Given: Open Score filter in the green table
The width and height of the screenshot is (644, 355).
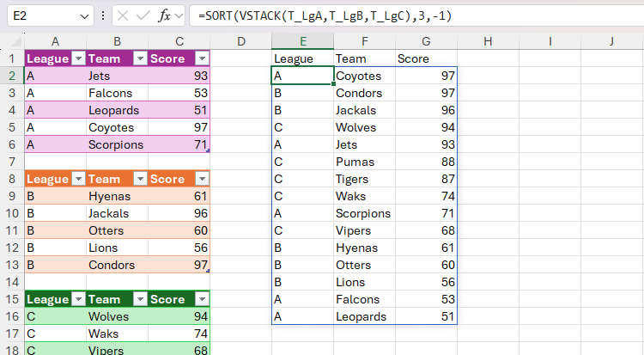Looking at the screenshot, I should [x=201, y=299].
